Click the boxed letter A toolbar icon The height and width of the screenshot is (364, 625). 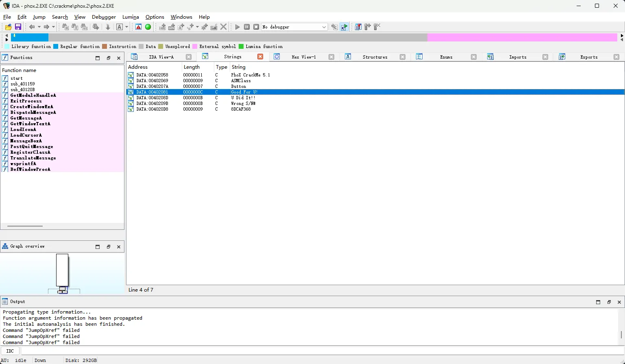120,27
